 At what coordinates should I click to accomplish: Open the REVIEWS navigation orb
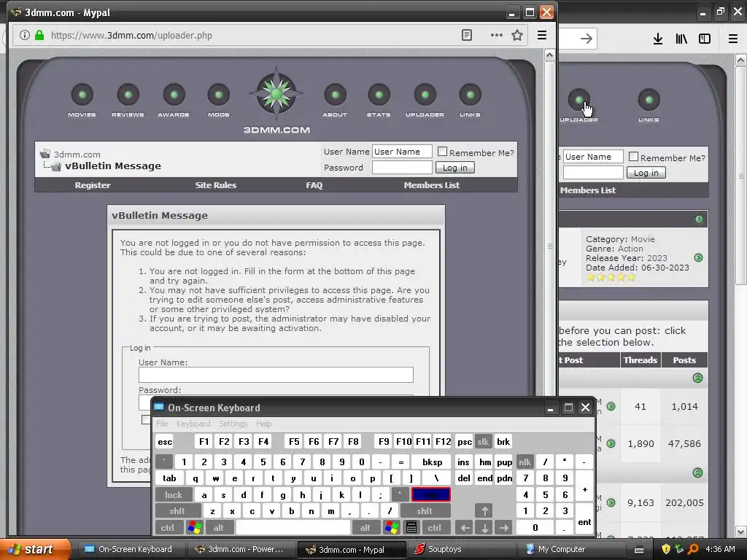click(x=128, y=95)
